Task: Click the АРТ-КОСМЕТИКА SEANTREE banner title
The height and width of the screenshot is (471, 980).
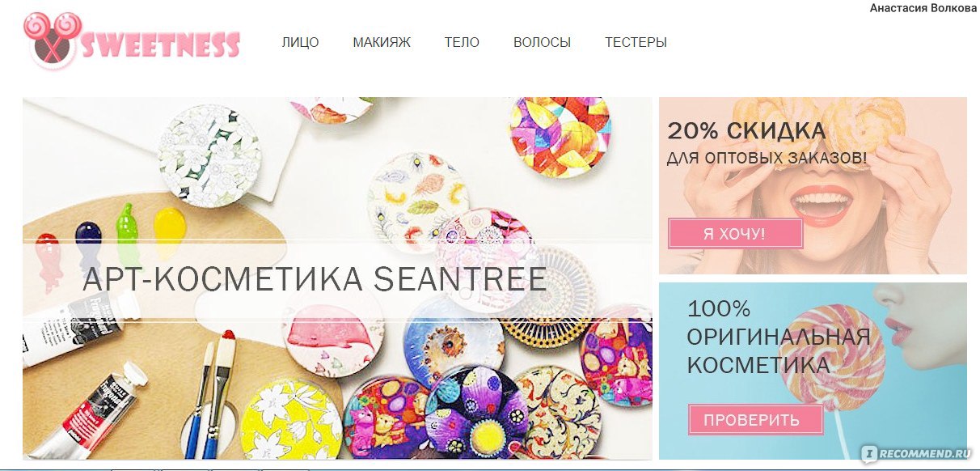Action: [x=315, y=279]
